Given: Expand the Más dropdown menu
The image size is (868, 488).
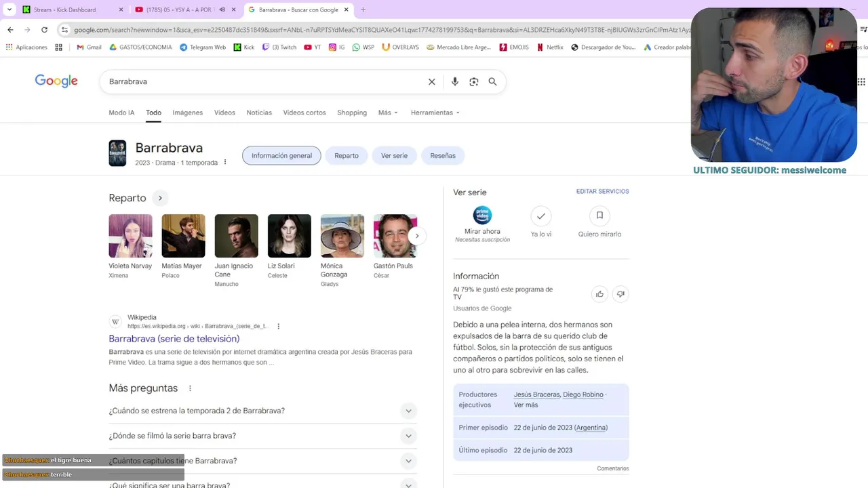Looking at the screenshot, I should [388, 113].
